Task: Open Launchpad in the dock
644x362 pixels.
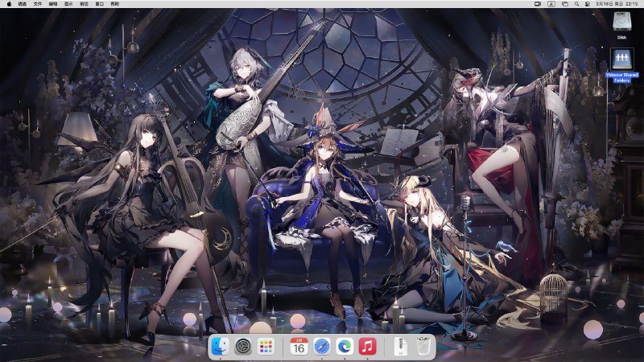Action: pos(266,347)
